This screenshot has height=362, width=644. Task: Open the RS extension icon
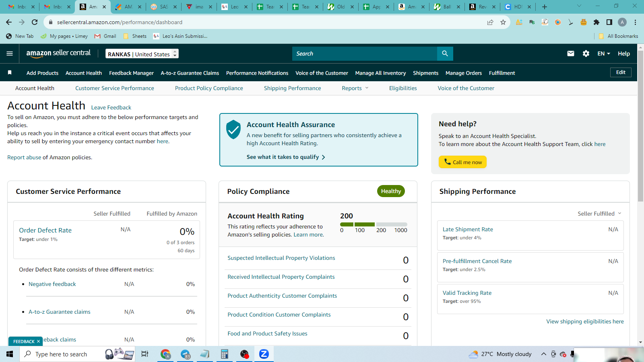click(532, 22)
